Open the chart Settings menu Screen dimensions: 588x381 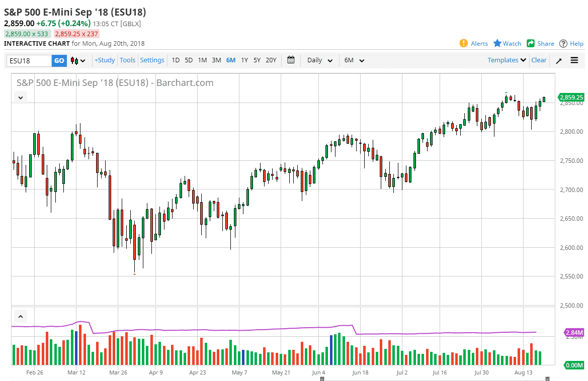pyautogui.click(x=152, y=60)
